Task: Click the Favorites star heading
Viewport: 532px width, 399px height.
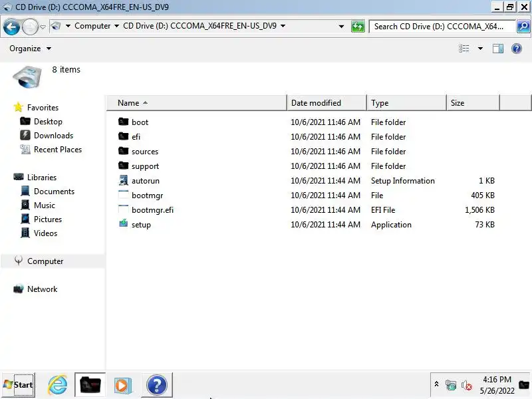Action: (37, 108)
